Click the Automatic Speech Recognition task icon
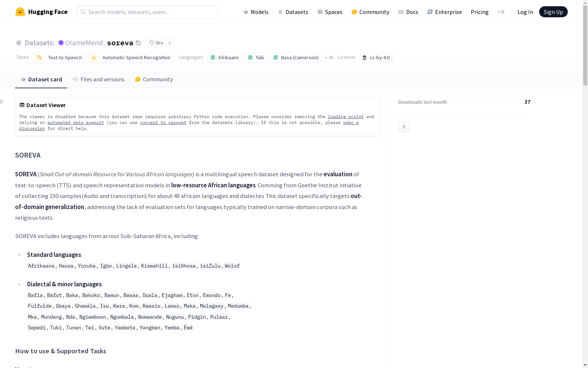 94,57
